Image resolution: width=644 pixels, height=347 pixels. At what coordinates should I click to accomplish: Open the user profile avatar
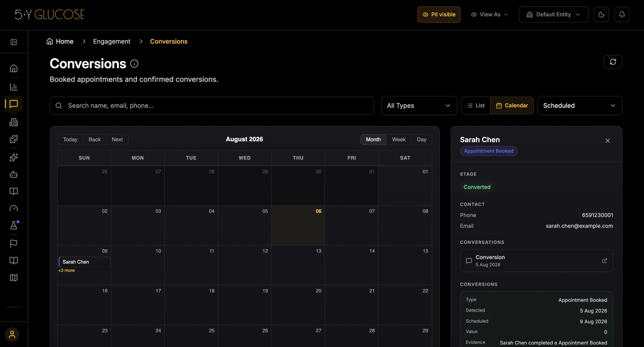pyautogui.click(x=12, y=334)
